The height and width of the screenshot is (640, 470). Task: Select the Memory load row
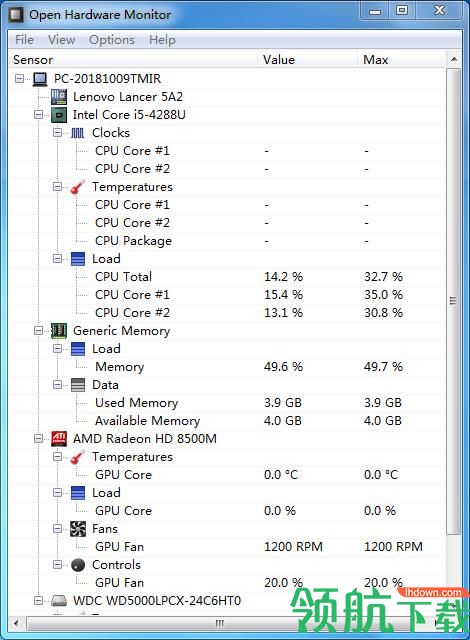[227, 367]
